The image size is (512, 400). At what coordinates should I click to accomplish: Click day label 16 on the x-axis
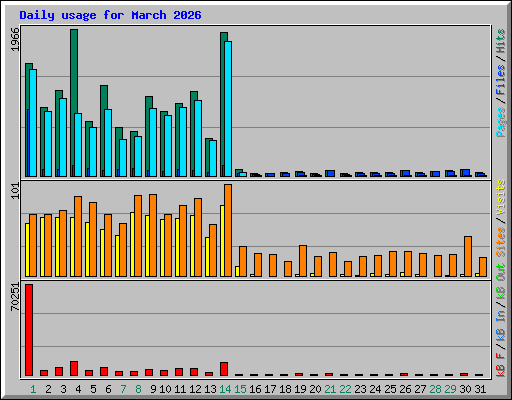pyautogui.click(x=255, y=389)
